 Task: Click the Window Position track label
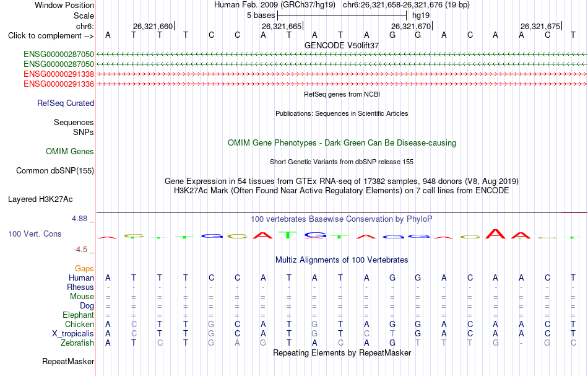64,5
